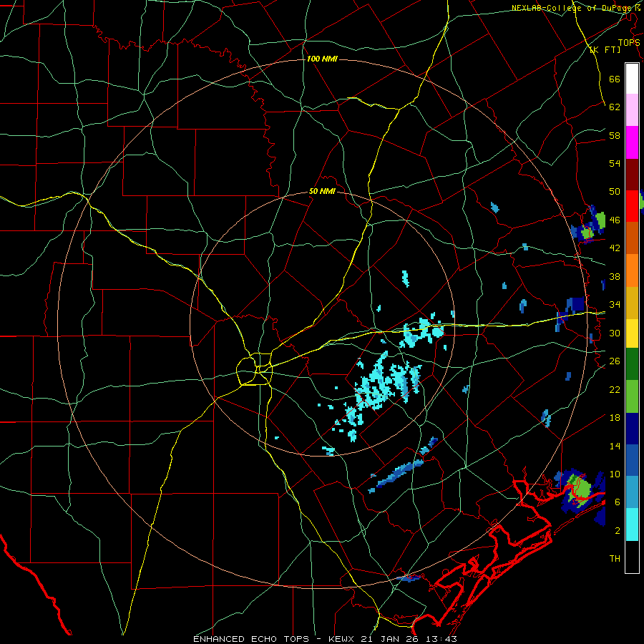The width and height of the screenshot is (644, 644).
Task: Select the dark green legend band
Action: [632, 364]
